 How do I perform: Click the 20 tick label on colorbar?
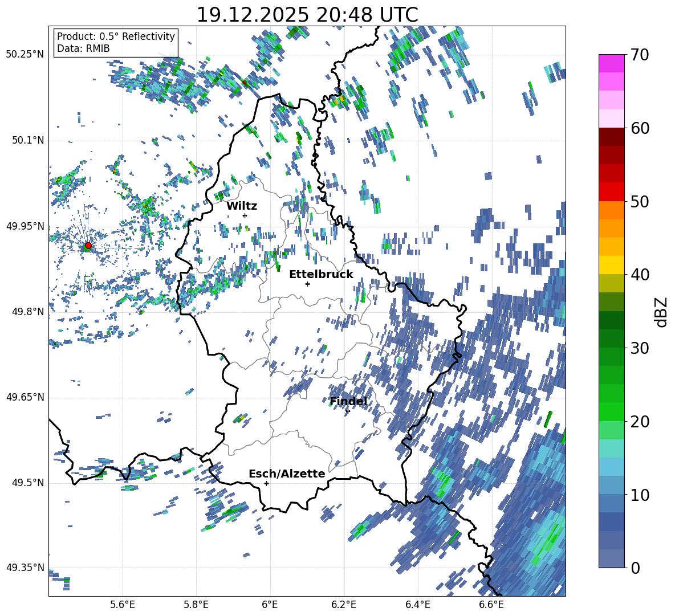click(x=640, y=422)
